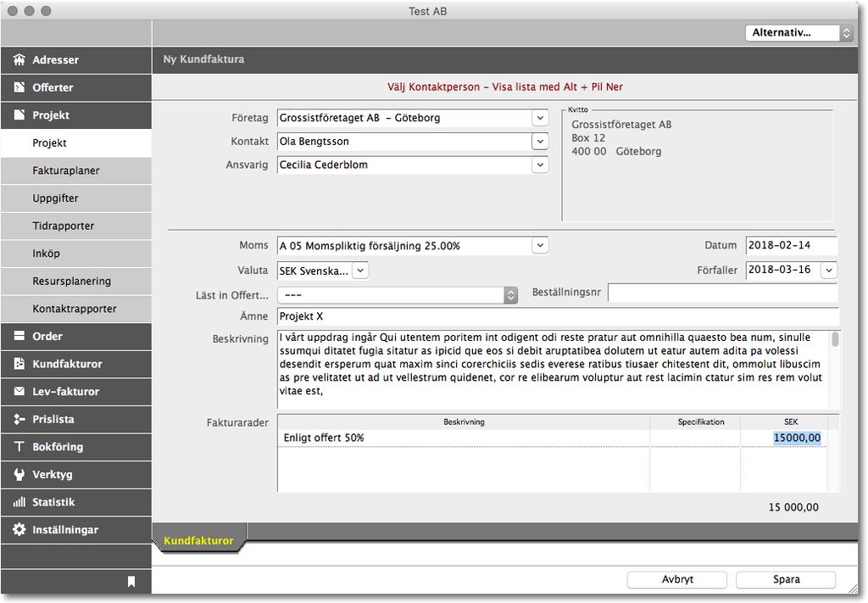Viewport: 868px width, 603px height.
Task: Go to Fakturaplaner
Action: point(75,170)
